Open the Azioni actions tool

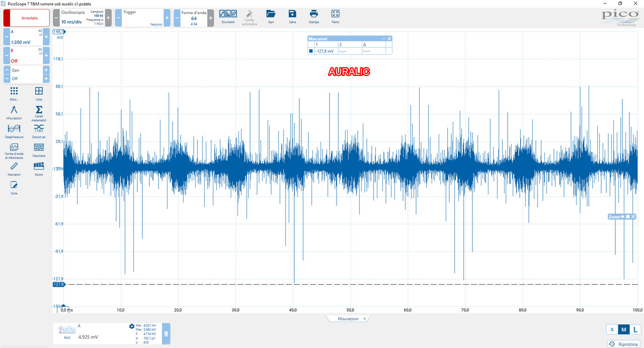coord(39,168)
